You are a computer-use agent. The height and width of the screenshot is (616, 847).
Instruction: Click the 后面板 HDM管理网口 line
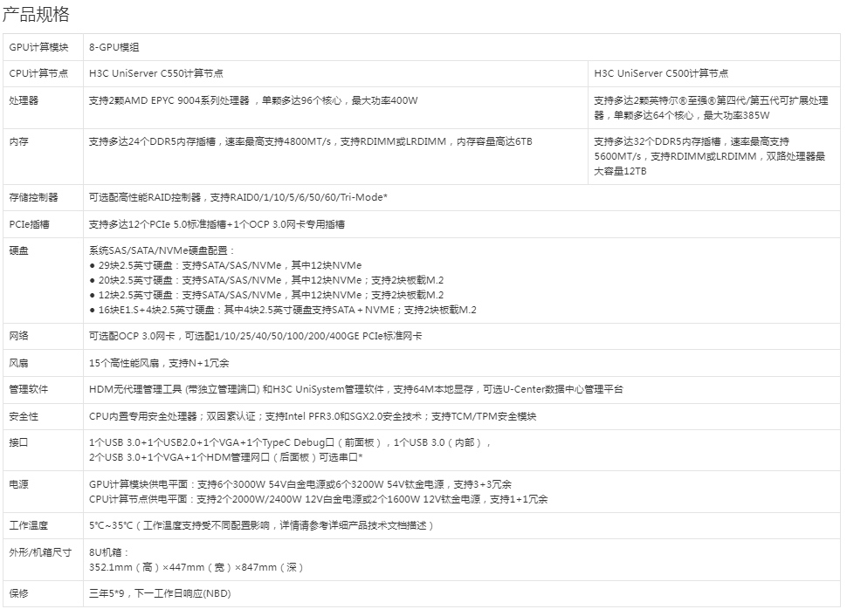(x=226, y=457)
